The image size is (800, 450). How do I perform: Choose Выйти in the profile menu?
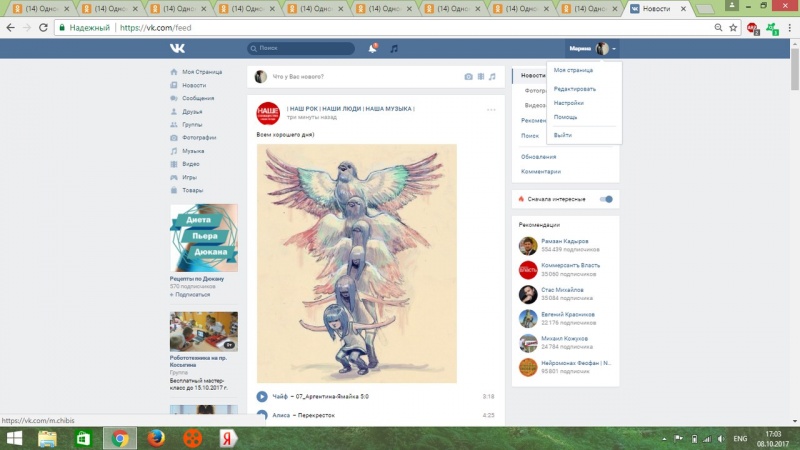click(x=562, y=135)
